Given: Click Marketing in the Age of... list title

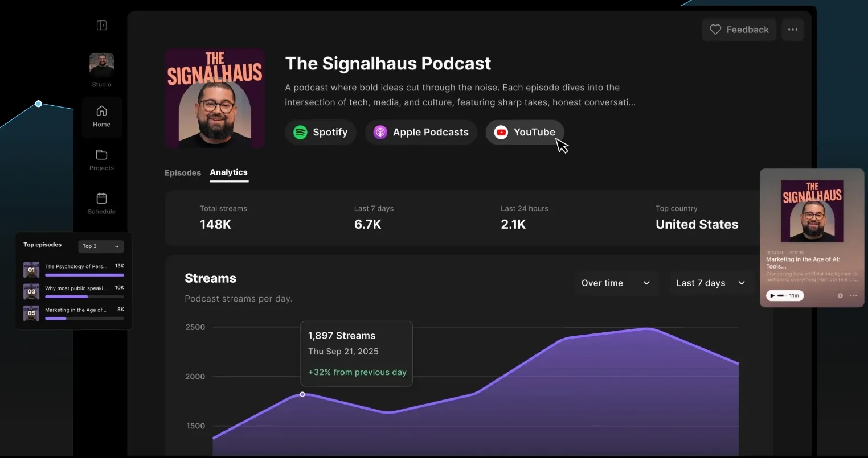Looking at the screenshot, I should pyautogui.click(x=76, y=310).
